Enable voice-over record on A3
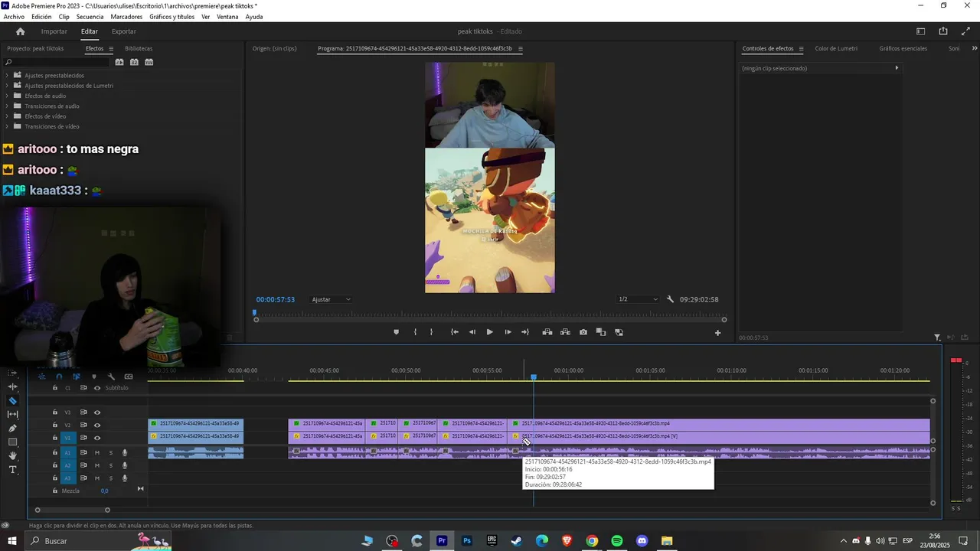980x551 pixels. [x=125, y=478]
